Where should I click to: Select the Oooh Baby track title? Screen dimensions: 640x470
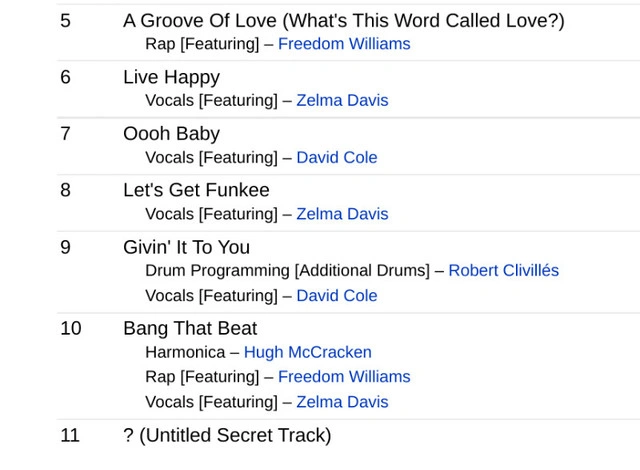click(x=171, y=134)
